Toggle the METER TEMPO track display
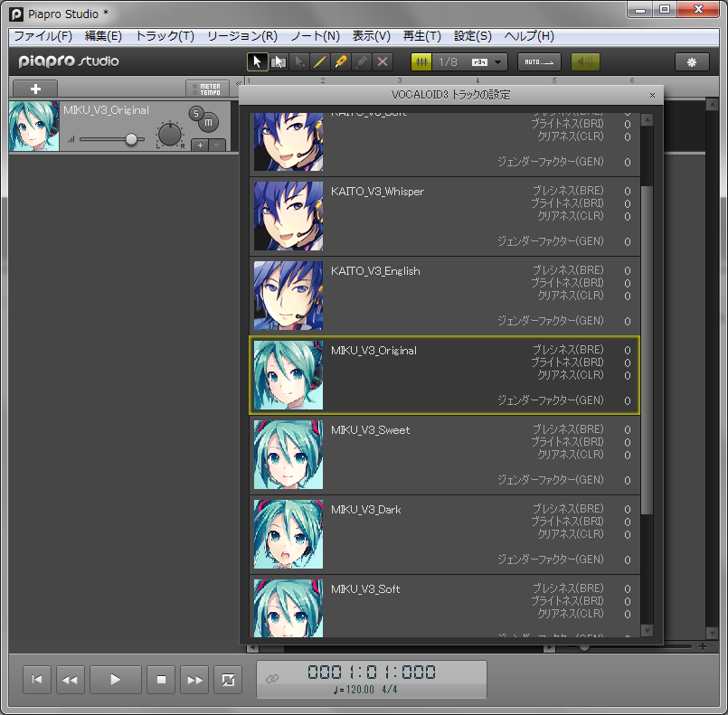Screen dimensions: 728x715 [207, 89]
